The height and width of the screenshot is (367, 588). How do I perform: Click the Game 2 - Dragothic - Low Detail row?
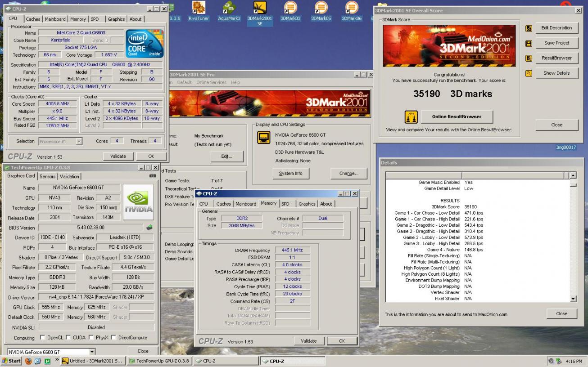point(439,225)
